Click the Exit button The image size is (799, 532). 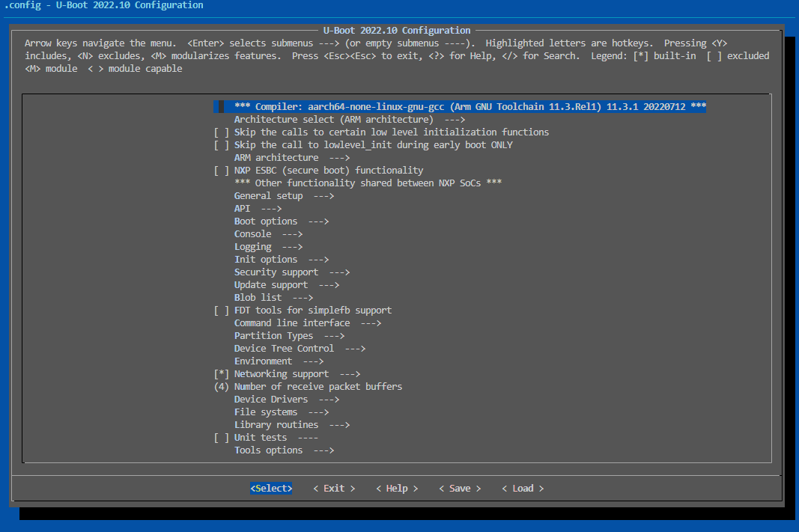334,488
